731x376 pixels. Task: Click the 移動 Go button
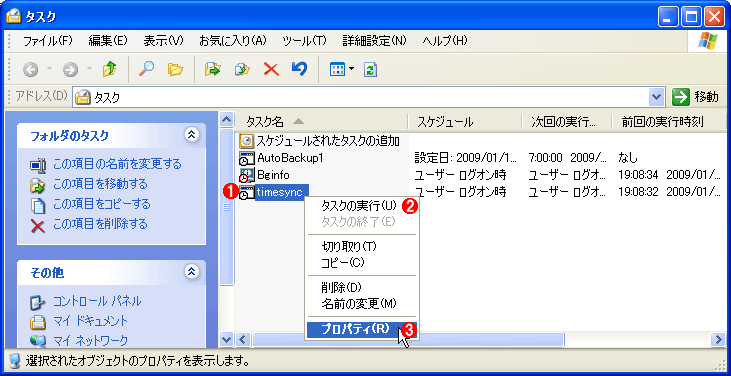tap(695, 97)
